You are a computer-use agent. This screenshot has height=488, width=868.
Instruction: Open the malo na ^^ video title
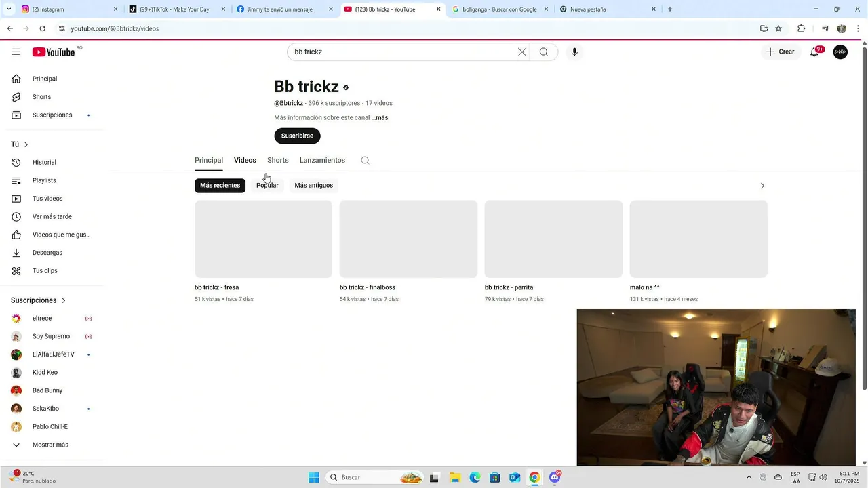tap(645, 287)
